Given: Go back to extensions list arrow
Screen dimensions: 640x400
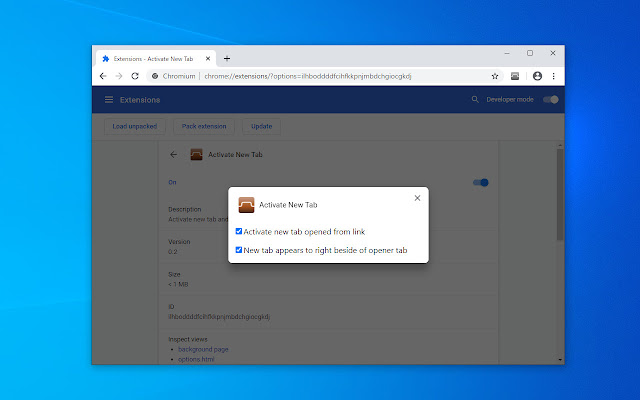Looking at the screenshot, I should pyautogui.click(x=173, y=154).
